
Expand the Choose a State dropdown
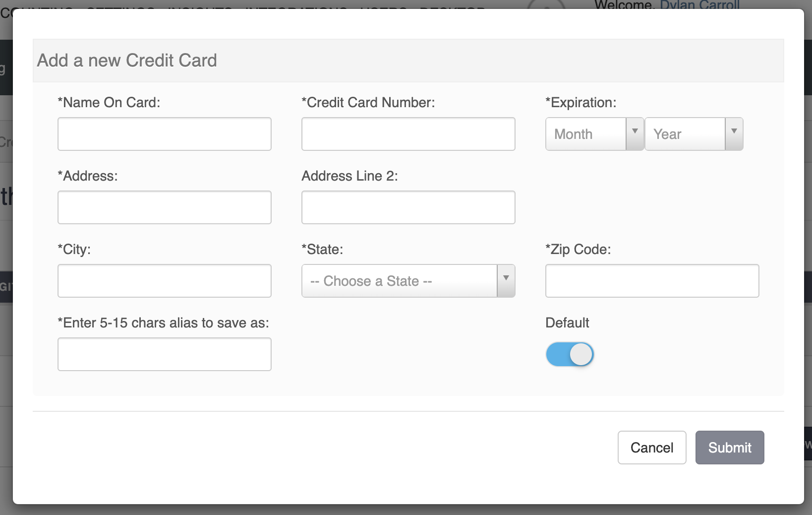pos(408,281)
